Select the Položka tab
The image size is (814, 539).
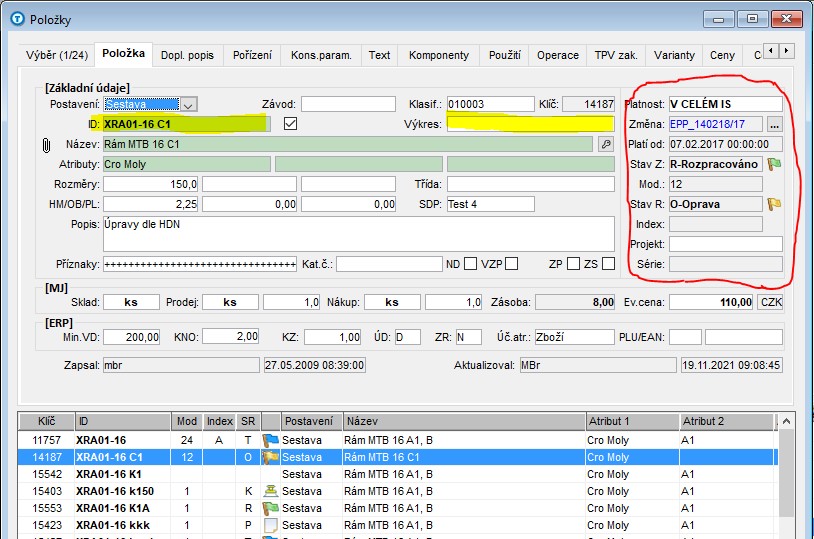point(124,53)
